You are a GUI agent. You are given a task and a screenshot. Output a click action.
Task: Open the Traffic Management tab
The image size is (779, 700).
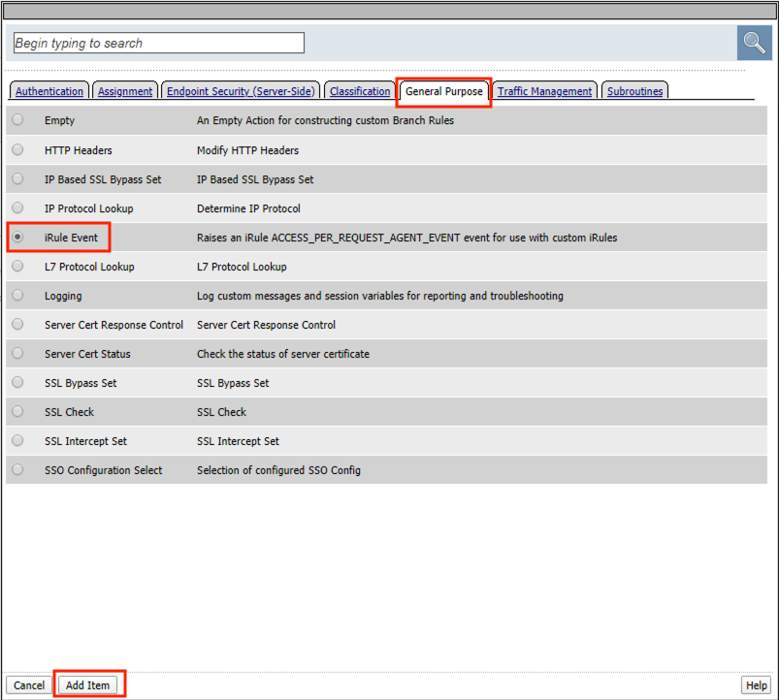[x=544, y=91]
